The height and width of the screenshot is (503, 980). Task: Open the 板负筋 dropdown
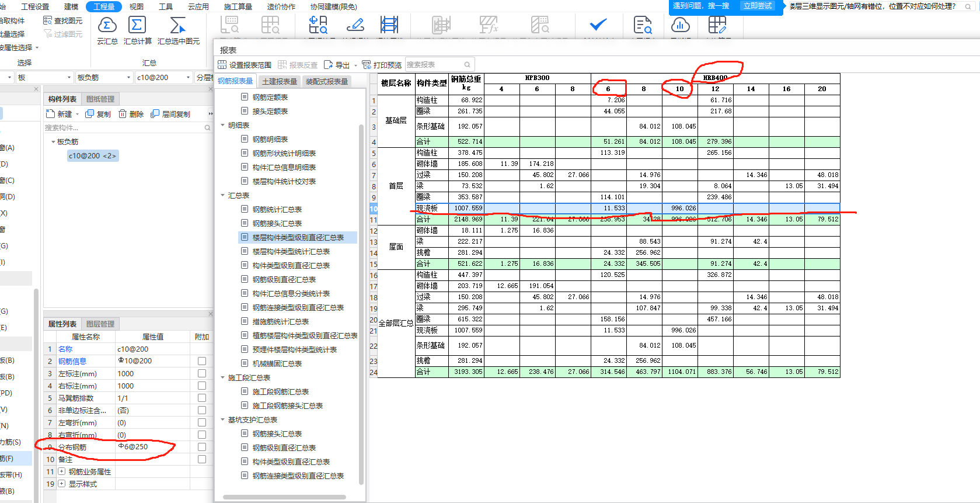point(129,78)
